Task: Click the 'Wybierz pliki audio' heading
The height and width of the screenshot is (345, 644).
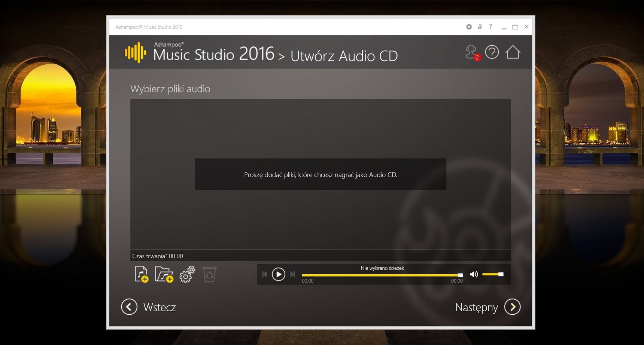Action: (170, 89)
